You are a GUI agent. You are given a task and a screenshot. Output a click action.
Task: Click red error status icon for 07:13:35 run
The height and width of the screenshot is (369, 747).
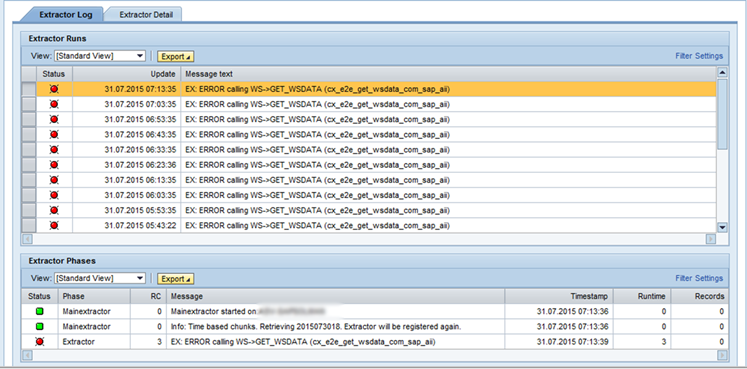[x=54, y=89]
